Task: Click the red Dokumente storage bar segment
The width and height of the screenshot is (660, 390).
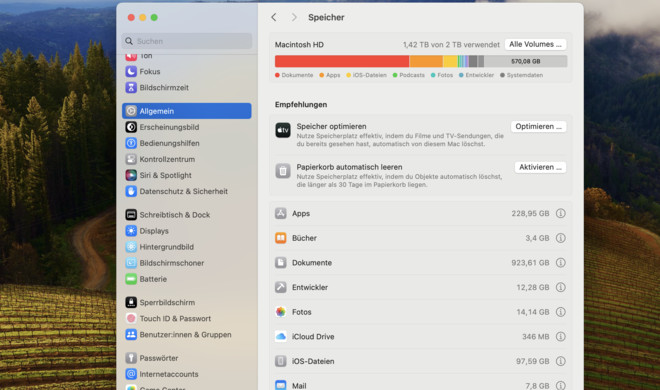Action: (x=342, y=61)
